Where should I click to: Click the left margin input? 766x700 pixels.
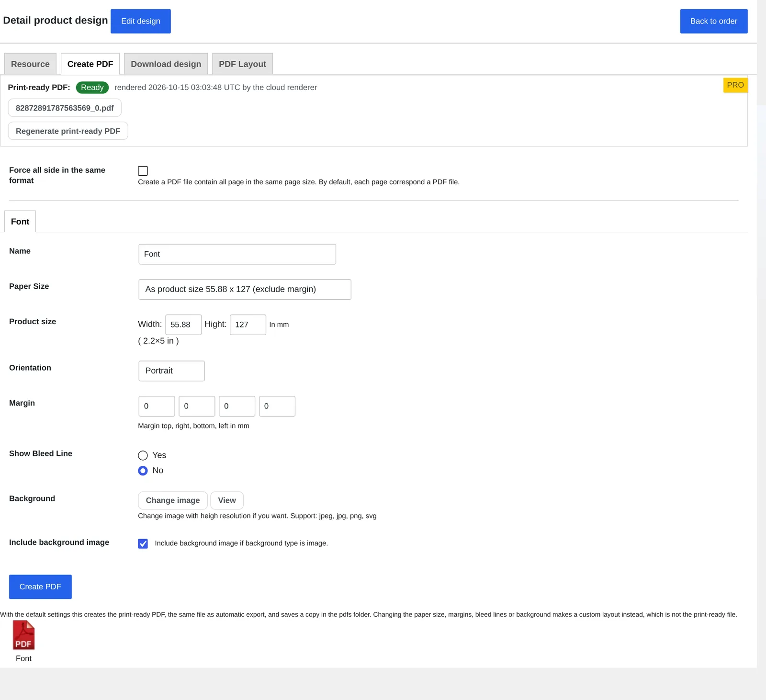click(277, 406)
